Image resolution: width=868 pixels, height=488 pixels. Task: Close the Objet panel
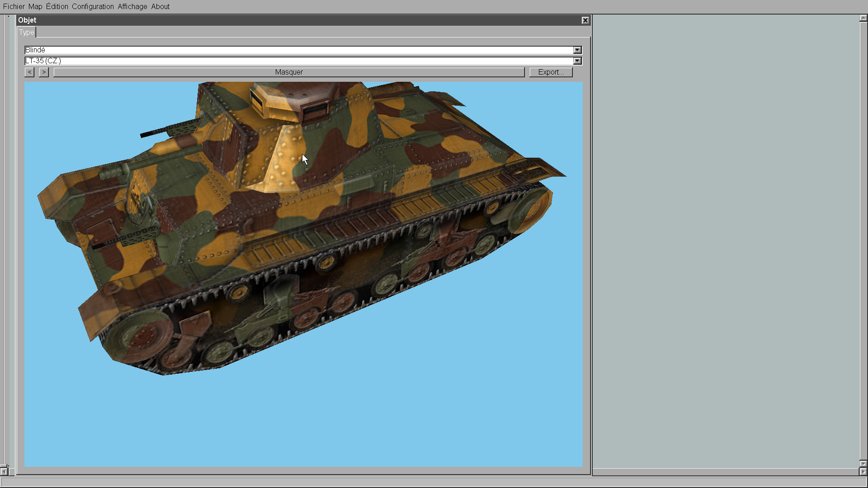[585, 20]
